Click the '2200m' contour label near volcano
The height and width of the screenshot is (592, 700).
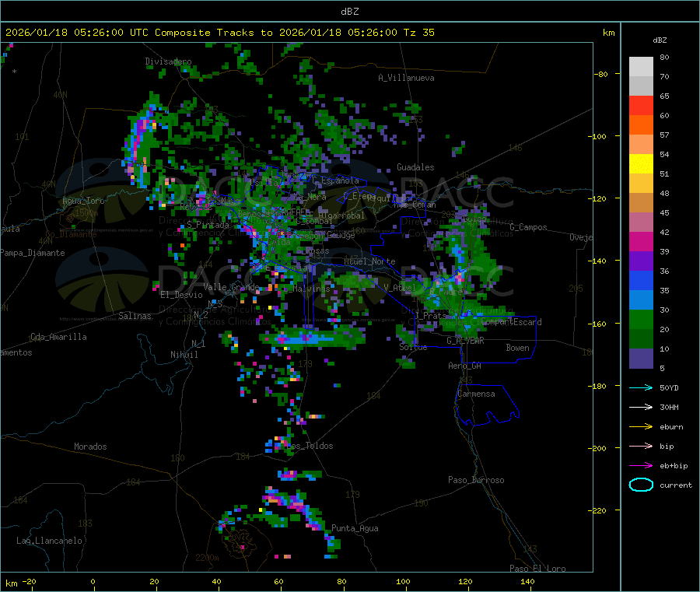(x=207, y=558)
